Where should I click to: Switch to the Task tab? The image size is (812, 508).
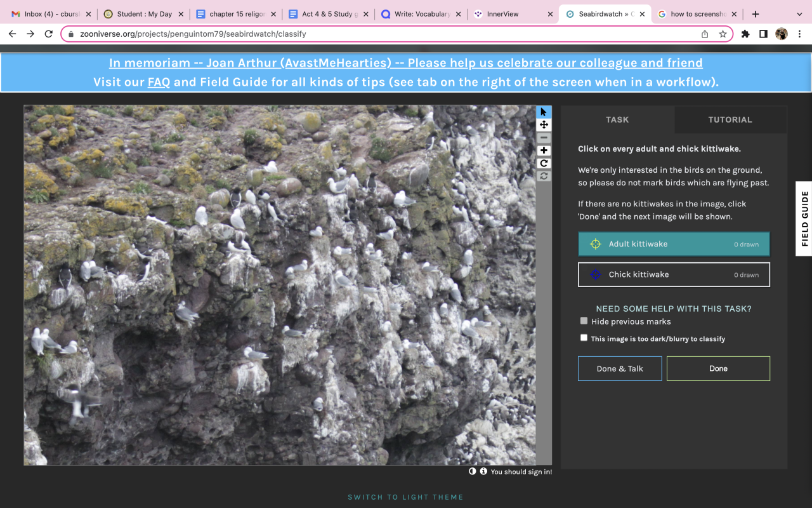(617, 119)
